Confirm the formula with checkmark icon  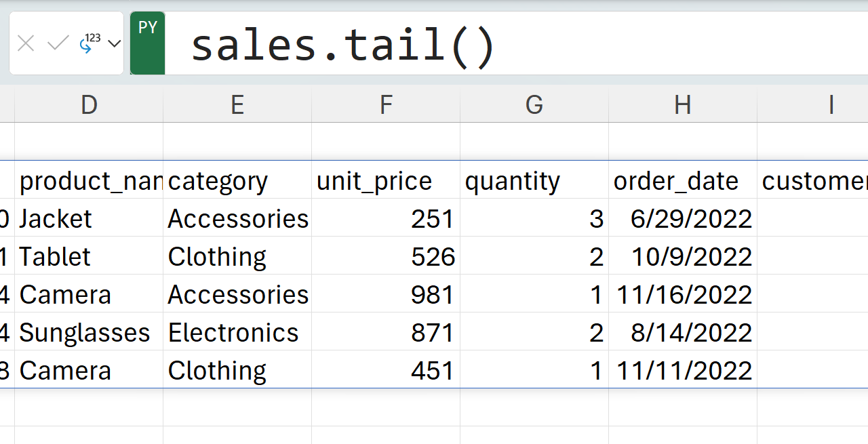58,44
